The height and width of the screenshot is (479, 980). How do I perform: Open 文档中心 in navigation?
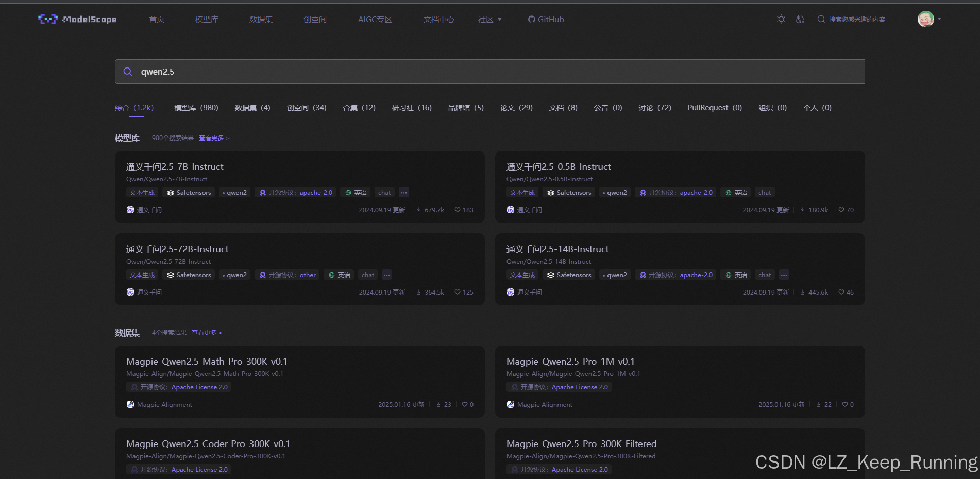point(439,20)
